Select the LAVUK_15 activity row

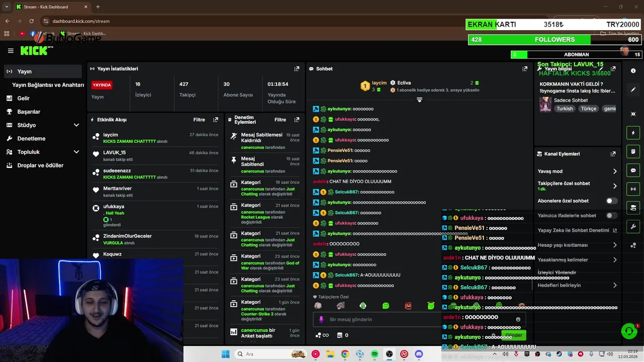[x=155, y=155]
